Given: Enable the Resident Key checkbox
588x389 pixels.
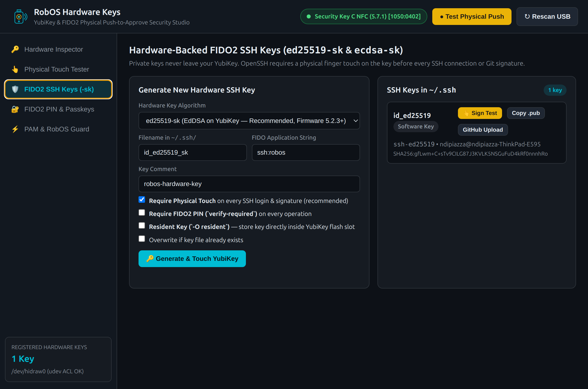Looking at the screenshot, I should 142,225.
